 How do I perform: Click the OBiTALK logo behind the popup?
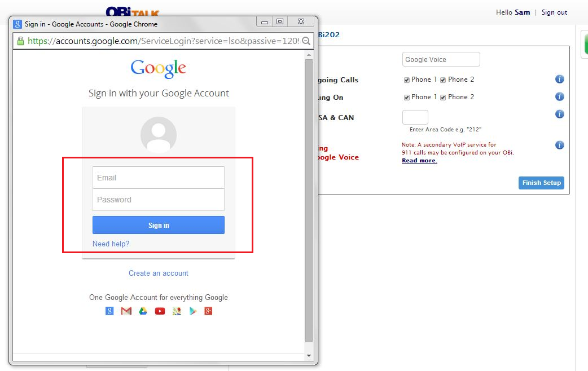tap(133, 12)
